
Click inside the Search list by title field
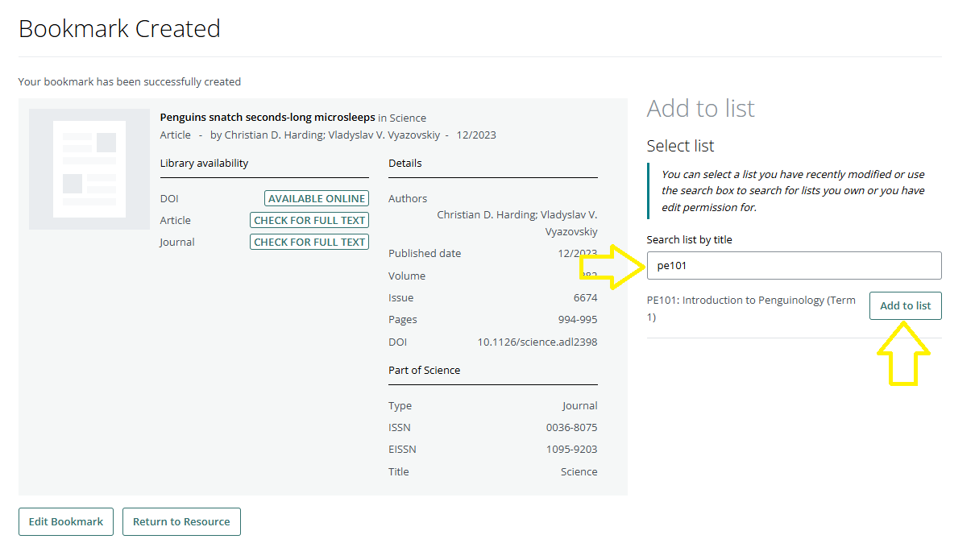coord(794,265)
